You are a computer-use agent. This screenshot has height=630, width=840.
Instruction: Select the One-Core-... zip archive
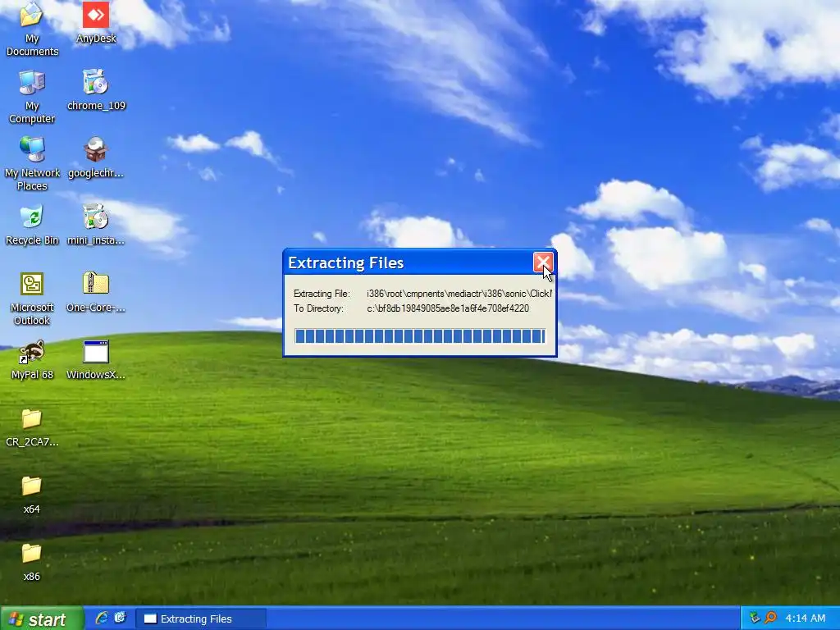(96, 292)
